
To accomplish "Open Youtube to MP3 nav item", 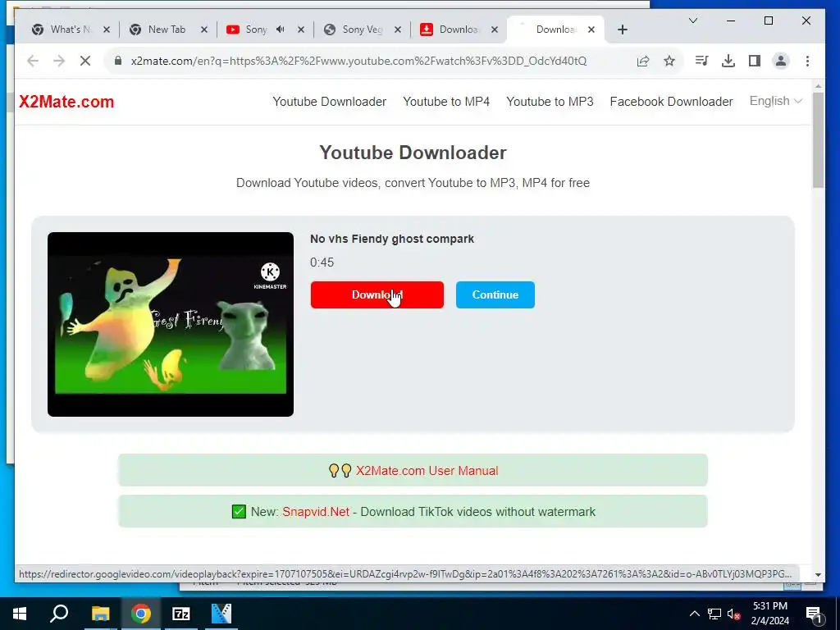I will (x=550, y=101).
